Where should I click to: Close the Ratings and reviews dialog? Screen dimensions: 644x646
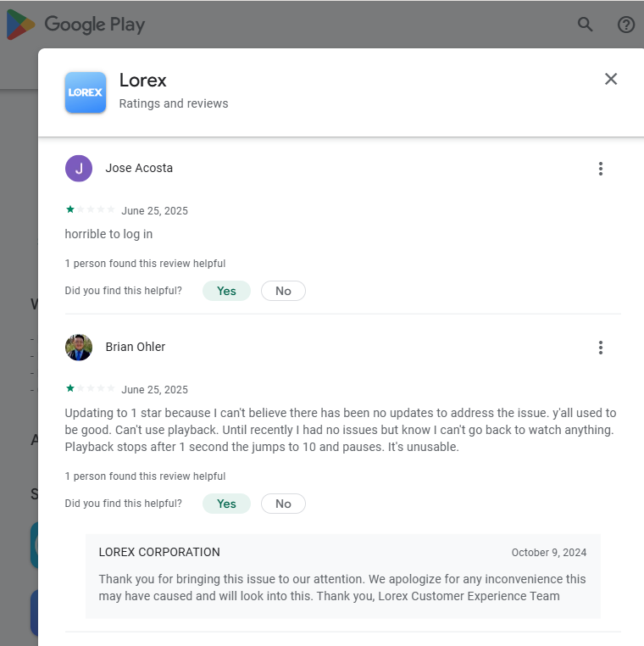click(x=611, y=79)
